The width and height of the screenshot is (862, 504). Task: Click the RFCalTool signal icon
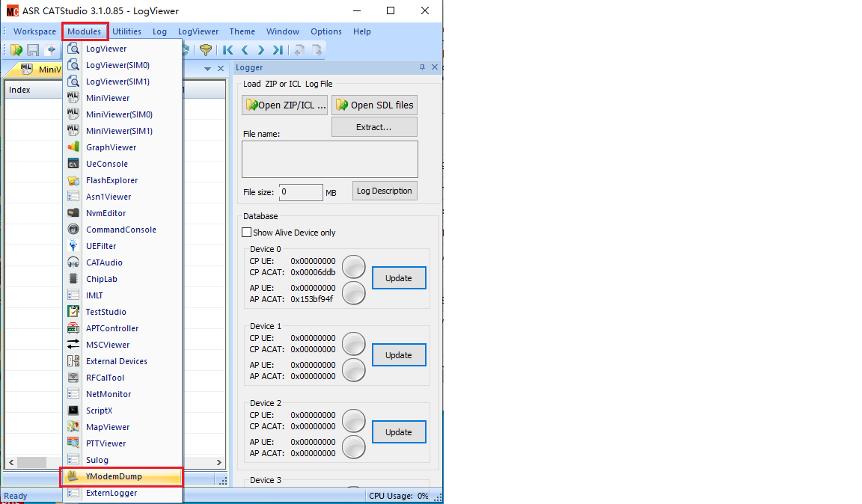[x=73, y=378]
